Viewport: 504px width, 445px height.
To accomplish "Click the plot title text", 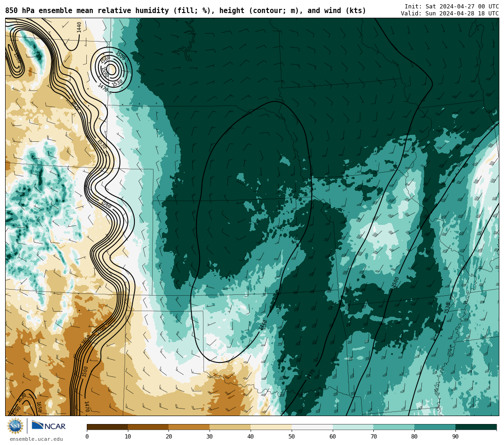I will click(x=185, y=11).
